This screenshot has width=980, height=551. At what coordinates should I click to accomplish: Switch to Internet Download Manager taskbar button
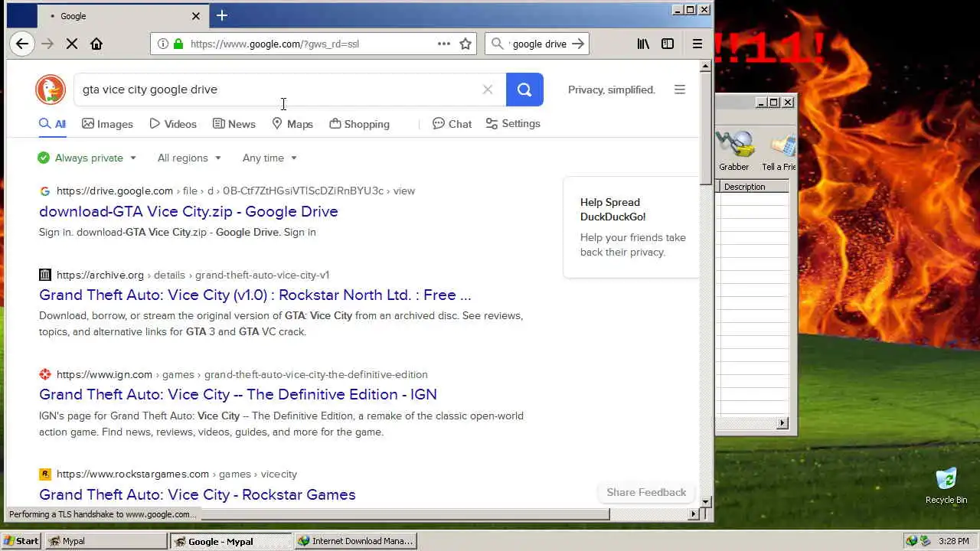click(355, 541)
